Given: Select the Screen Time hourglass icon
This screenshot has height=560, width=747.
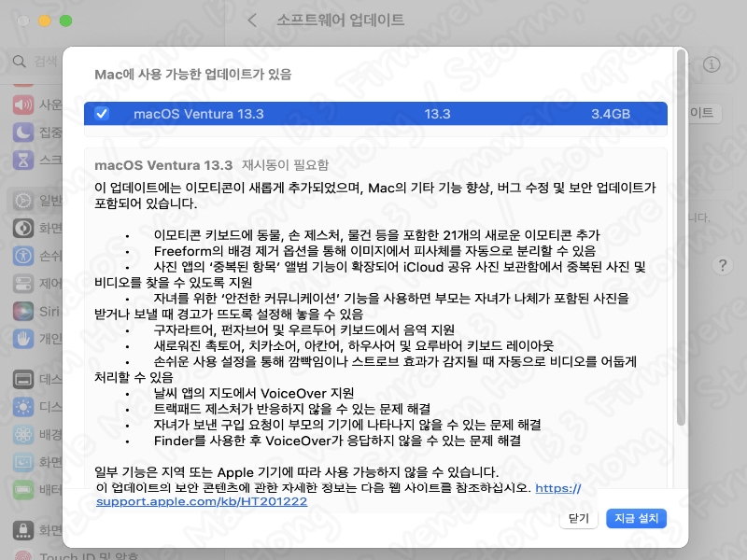Looking at the screenshot, I should (23, 160).
